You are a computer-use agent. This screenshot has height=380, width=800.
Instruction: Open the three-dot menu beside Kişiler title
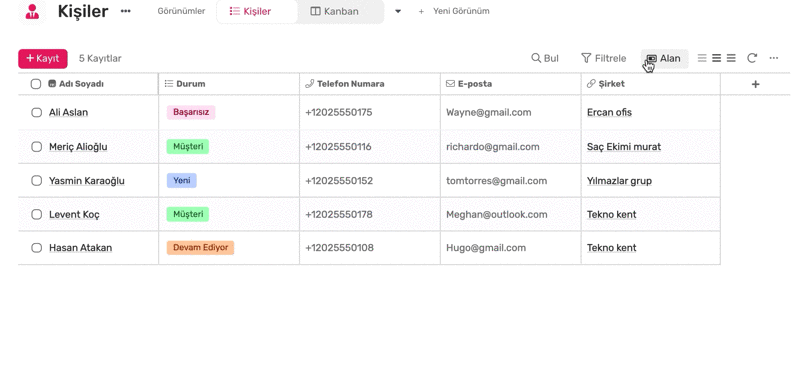tap(126, 11)
